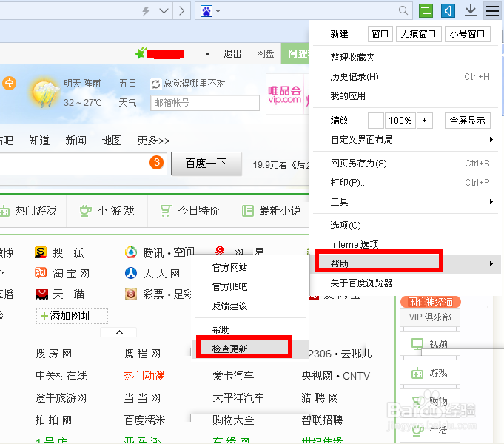Select 历史记录(H) menu item
Viewport: 504px width, 444px height.
405,77
